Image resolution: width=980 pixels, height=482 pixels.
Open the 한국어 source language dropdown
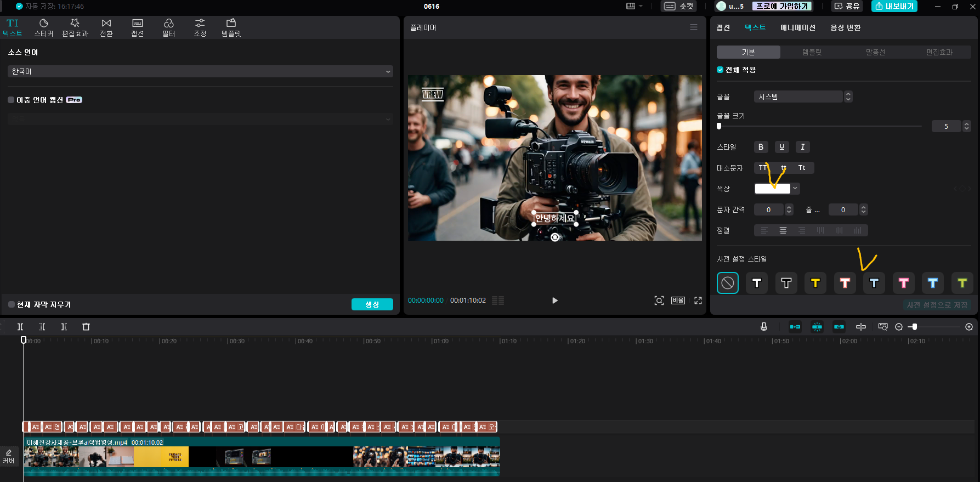(x=200, y=72)
